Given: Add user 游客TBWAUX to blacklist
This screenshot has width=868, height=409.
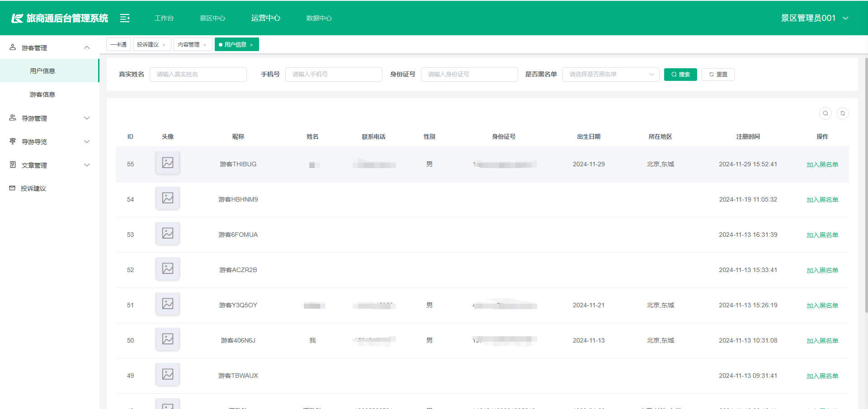Looking at the screenshot, I should pyautogui.click(x=822, y=376).
